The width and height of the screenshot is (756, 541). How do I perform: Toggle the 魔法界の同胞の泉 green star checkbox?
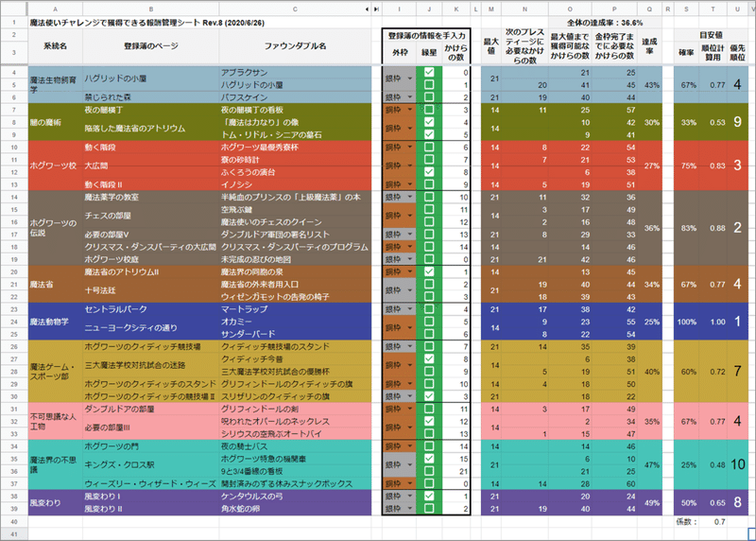click(429, 271)
